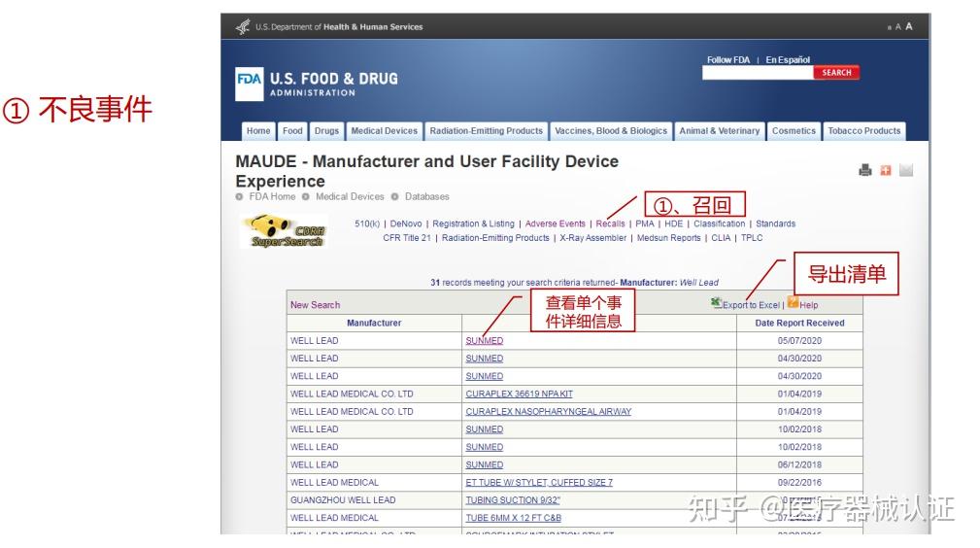Open the Medical Devices tab
The image size is (980, 548).
point(384,131)
